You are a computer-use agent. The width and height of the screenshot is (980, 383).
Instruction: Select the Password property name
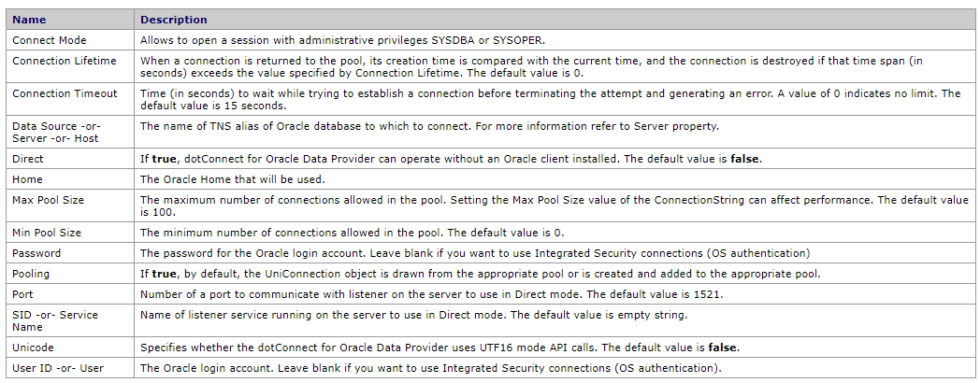click(36, 253)
